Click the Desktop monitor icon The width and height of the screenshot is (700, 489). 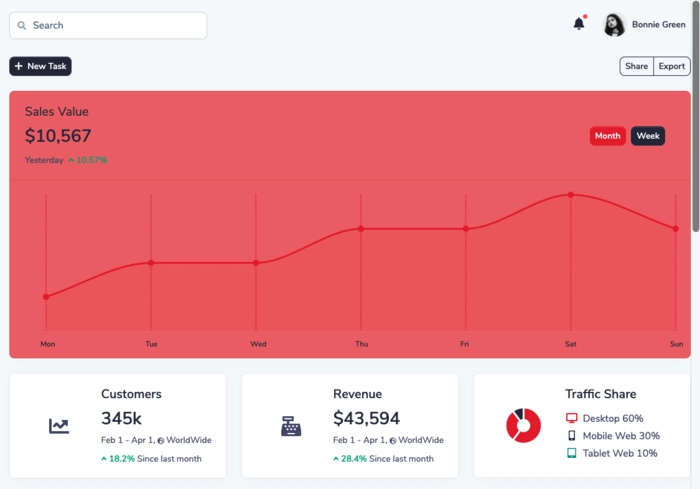(x=571, y=418)
